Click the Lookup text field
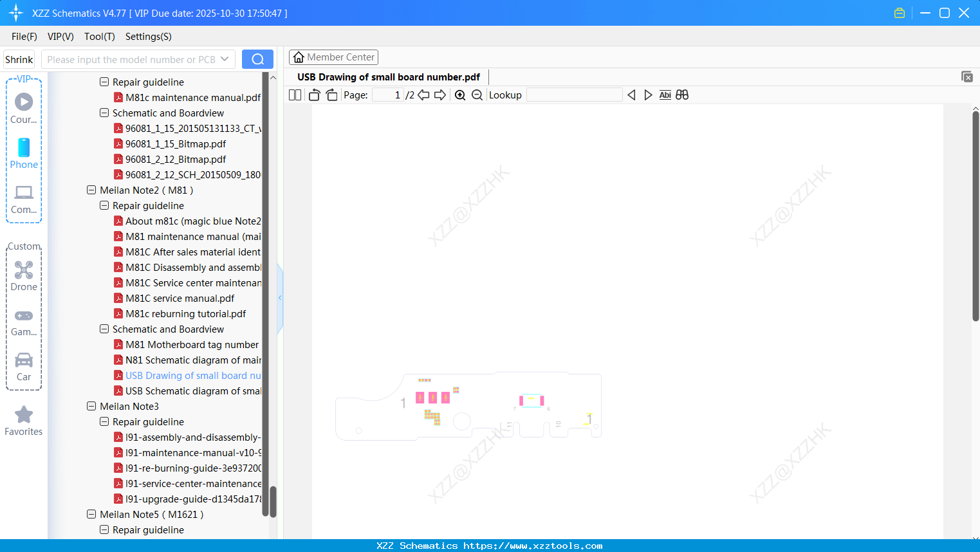The height and width of the screenshot is (552, 980). [575, 95]
